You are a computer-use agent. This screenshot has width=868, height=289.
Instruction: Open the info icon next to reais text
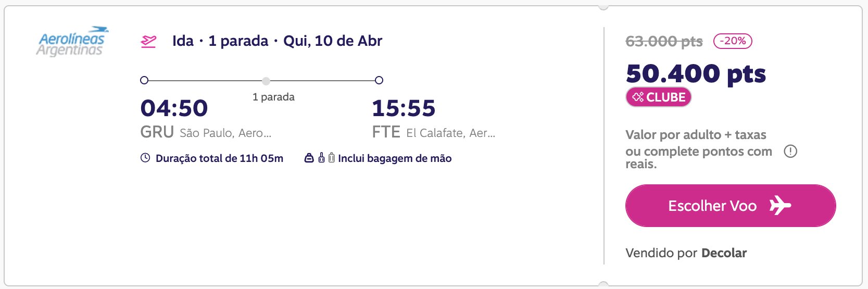coord(790,152)
